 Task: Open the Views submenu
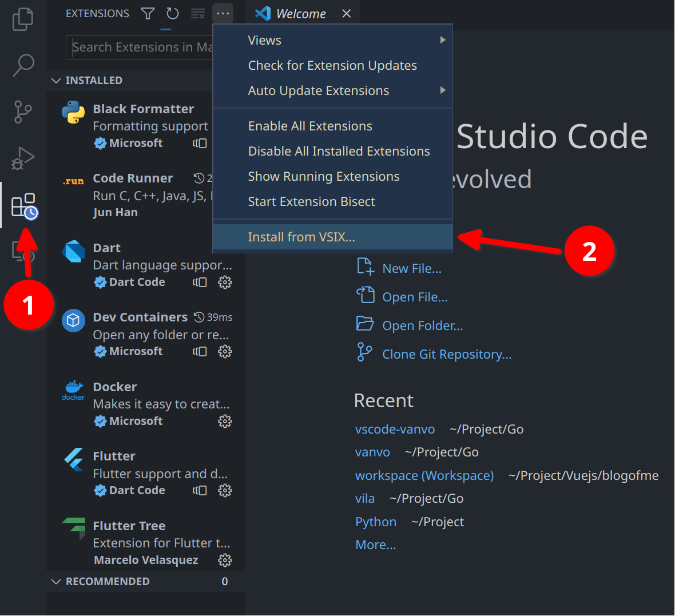click(333, 40)
